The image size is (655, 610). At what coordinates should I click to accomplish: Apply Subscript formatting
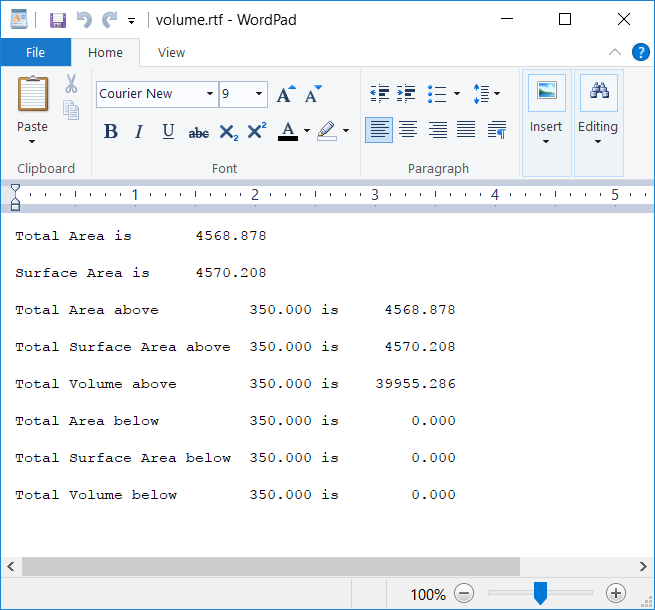click(228, 131)
